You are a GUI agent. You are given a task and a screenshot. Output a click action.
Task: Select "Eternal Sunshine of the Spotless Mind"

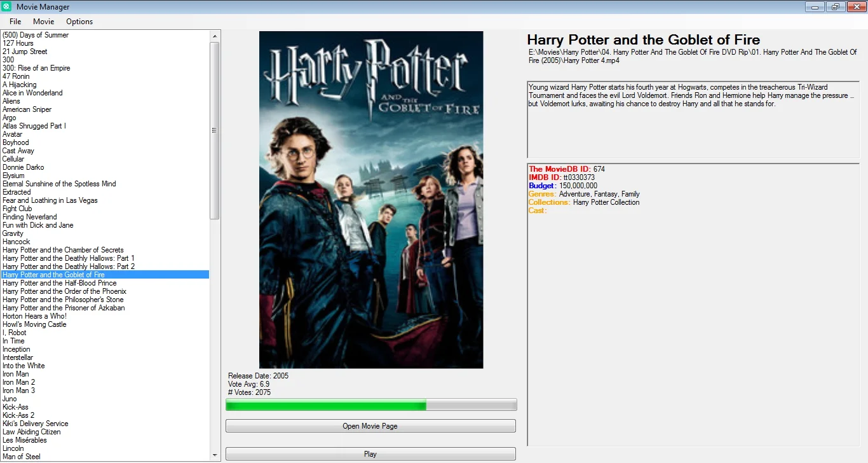[105, 184]
